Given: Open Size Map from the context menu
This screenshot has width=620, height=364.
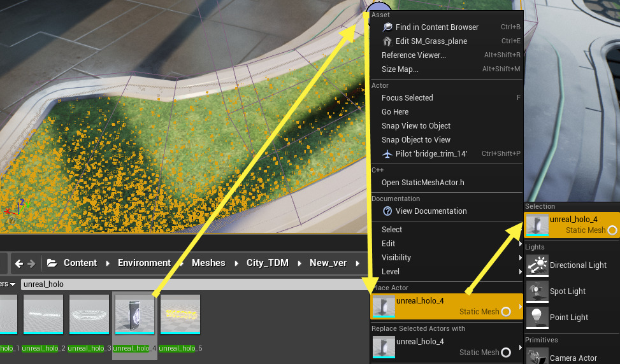Looking at the screenshot, I should pos(447,69).
